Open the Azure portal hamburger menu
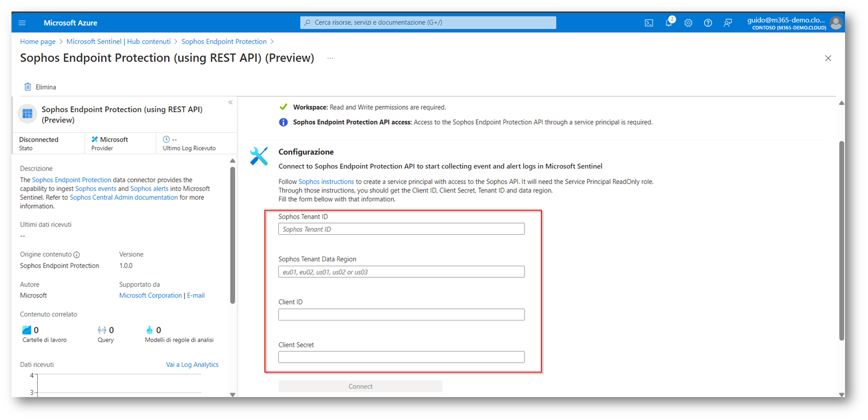 tap(22, 23)
